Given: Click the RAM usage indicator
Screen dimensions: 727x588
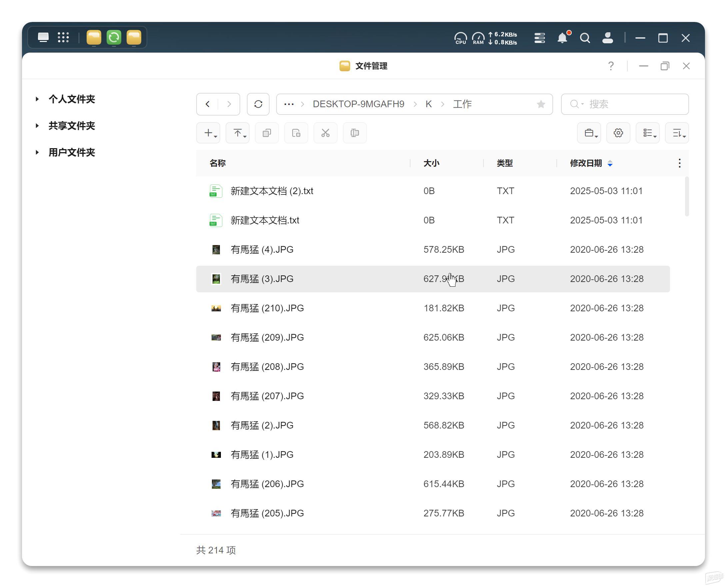Looking at the screenshot, I should pos(478,38).
